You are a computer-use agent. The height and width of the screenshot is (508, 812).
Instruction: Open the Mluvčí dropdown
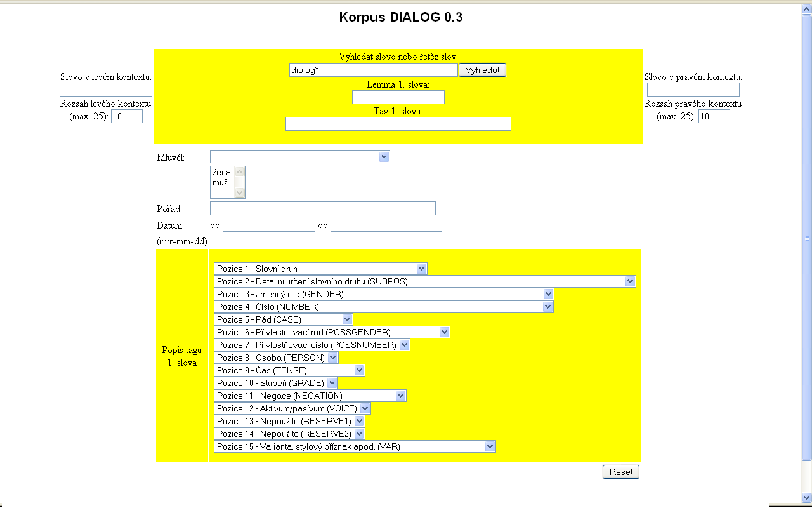click(300, 157)
